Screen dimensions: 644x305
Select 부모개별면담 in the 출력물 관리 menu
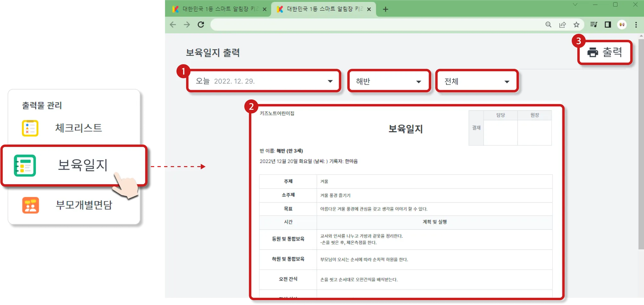point(84,205)
